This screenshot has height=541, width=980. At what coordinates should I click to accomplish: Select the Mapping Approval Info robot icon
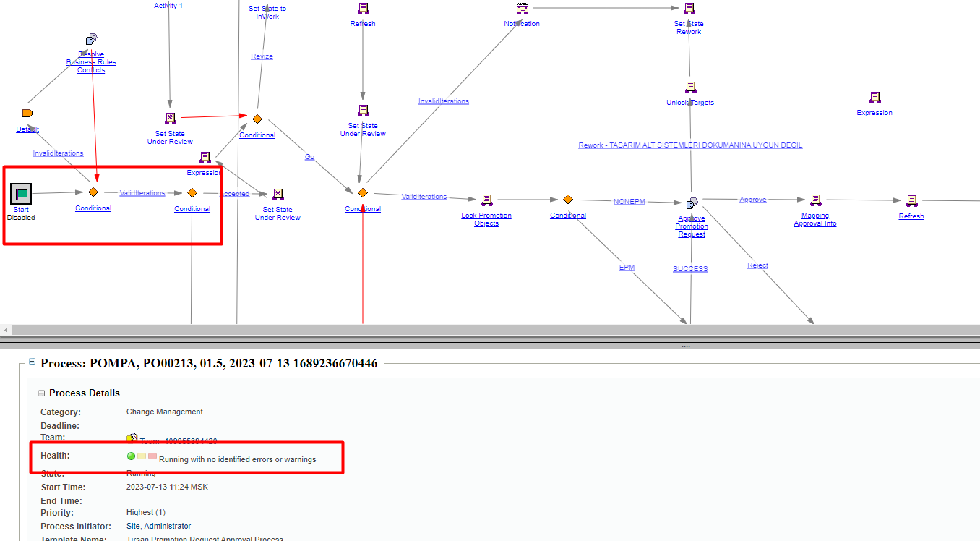(815, 200)
